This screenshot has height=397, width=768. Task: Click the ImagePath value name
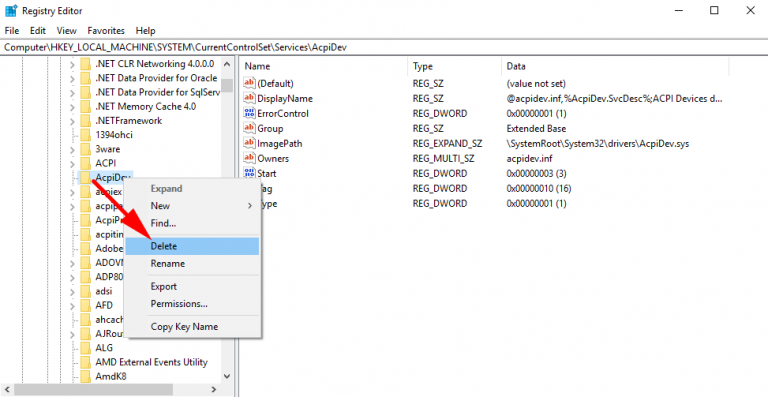pyautogui.click(x=280, y=144)
